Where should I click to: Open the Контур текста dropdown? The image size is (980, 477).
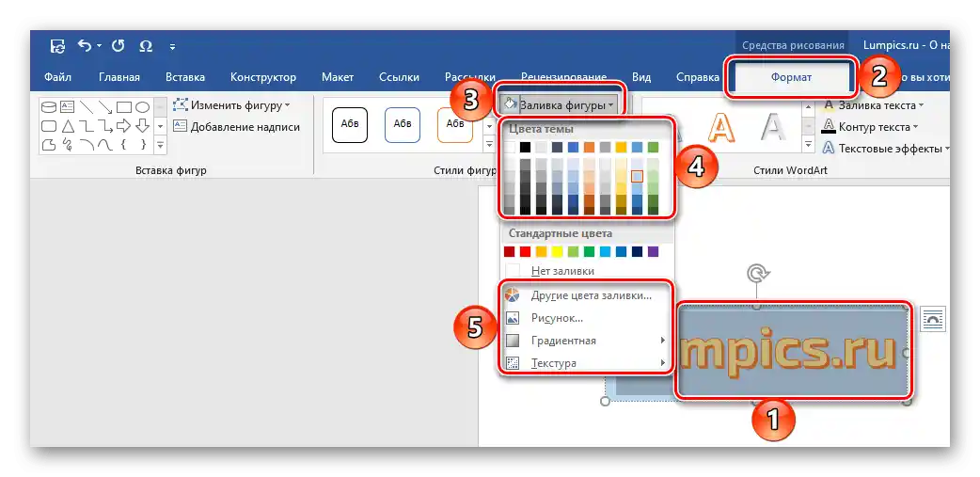[x=870, y=127]
